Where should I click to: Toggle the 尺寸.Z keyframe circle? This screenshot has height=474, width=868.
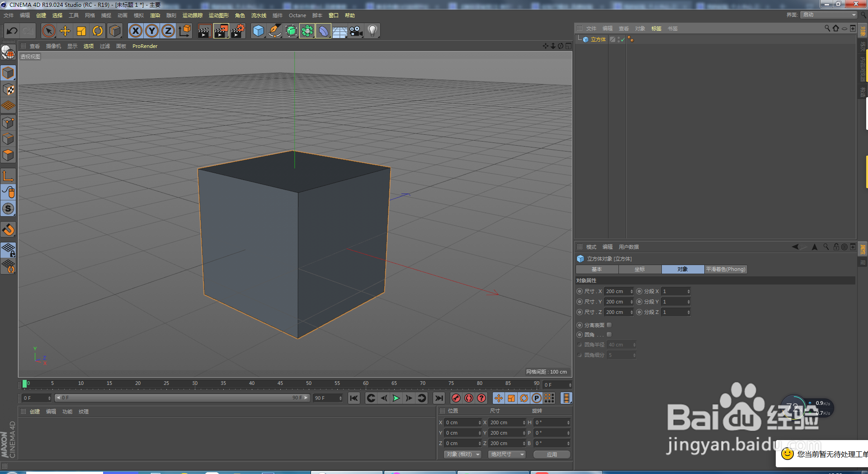tap(580, 312)
